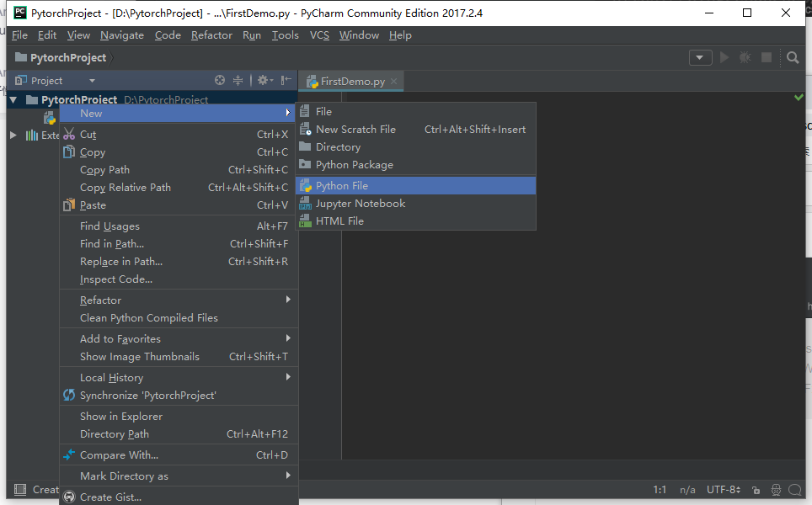Screen dimensions: 812x505
Task: Click the Stop square icon
Action: [767, 57]
